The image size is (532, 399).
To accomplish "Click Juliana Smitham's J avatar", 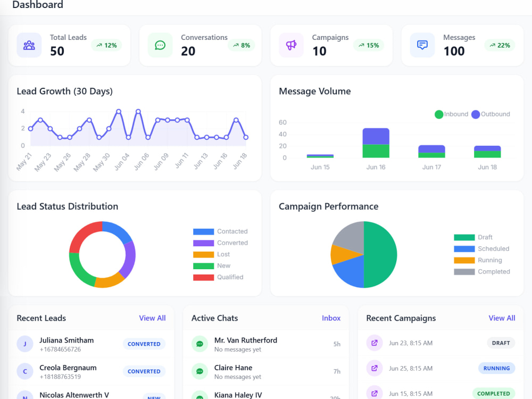I will pyautogui.click(x=25, y=344).
